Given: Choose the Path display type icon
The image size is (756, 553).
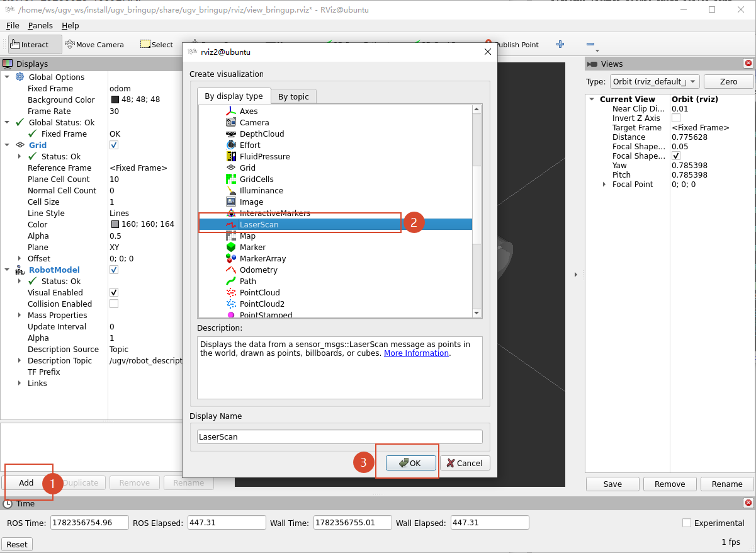Looking at the screenshot, I should [x=231, y=281].
